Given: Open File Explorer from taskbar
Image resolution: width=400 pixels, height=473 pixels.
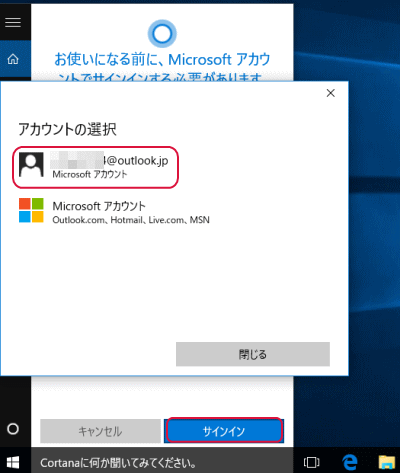Looking at the screenshot, I should pyautogui.click(x=387, y=462).
